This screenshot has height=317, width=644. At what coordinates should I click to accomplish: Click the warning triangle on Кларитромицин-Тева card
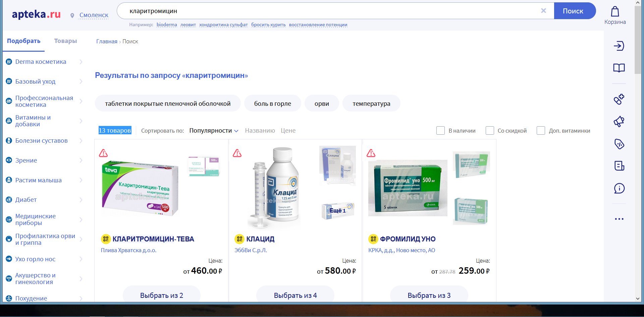pyautogui.click(x=103, y=153)
